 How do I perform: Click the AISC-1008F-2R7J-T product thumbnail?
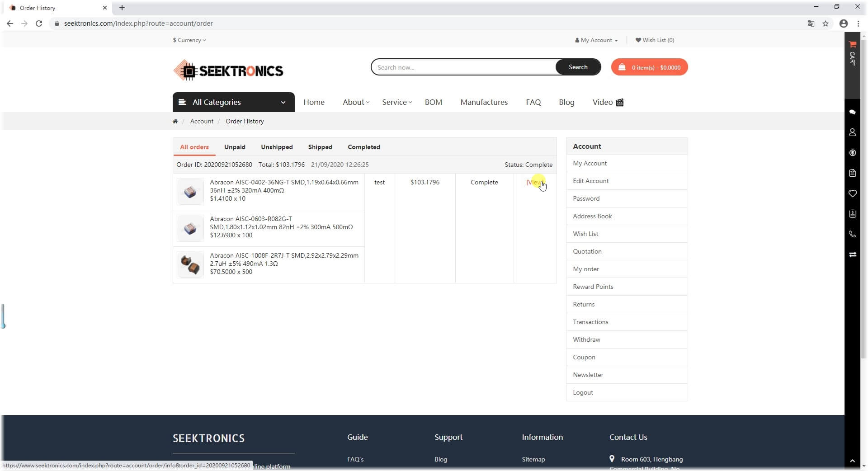pyautogui.click(x=190, y=265)
